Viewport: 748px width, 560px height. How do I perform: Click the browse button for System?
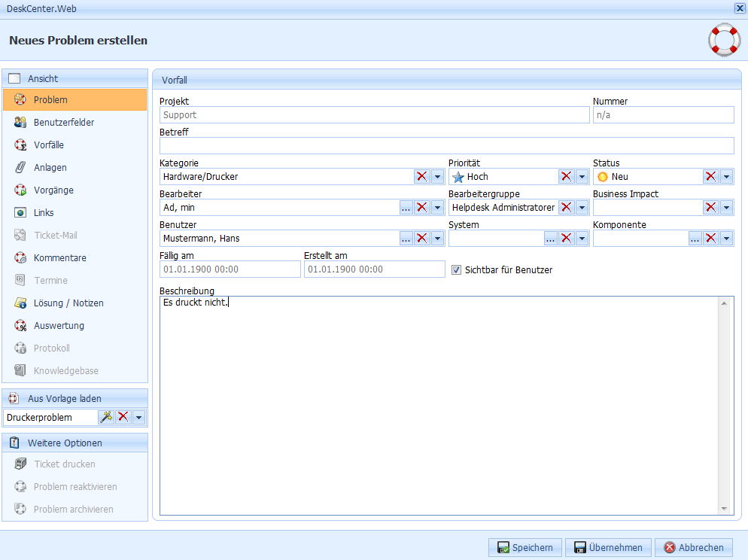551,239
